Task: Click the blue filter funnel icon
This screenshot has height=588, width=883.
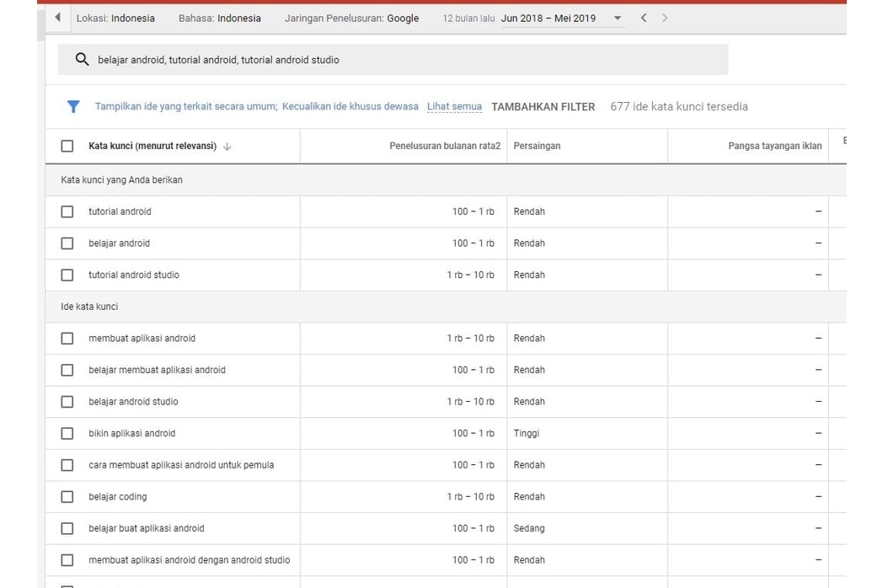Action: tap(73, 106)
